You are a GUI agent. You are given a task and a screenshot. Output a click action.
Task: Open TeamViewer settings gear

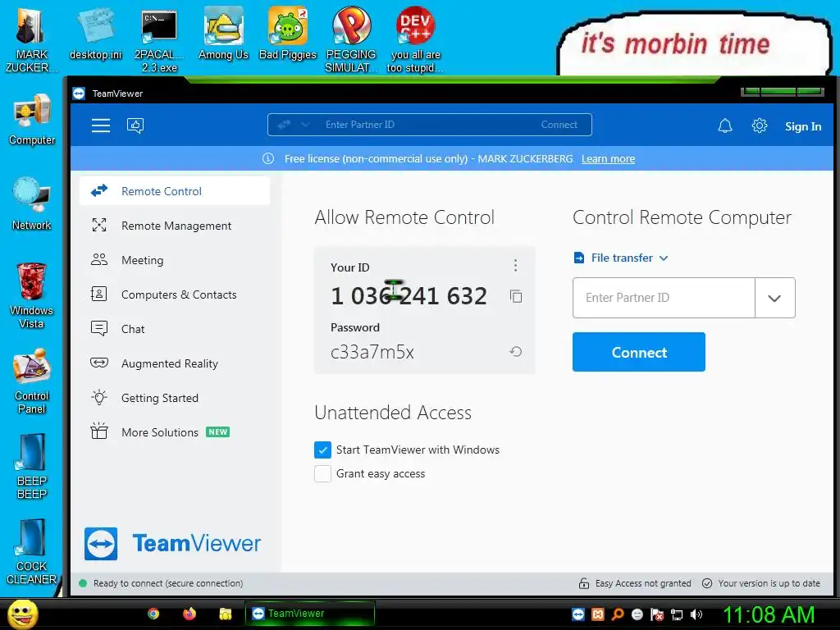pyautogui.click(x=759, y=126)
